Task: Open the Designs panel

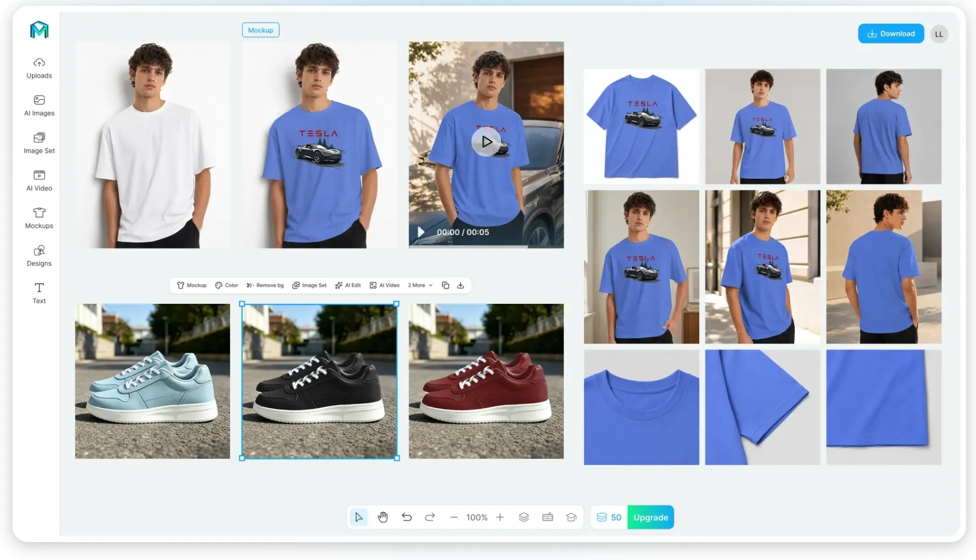Action: 39,256
